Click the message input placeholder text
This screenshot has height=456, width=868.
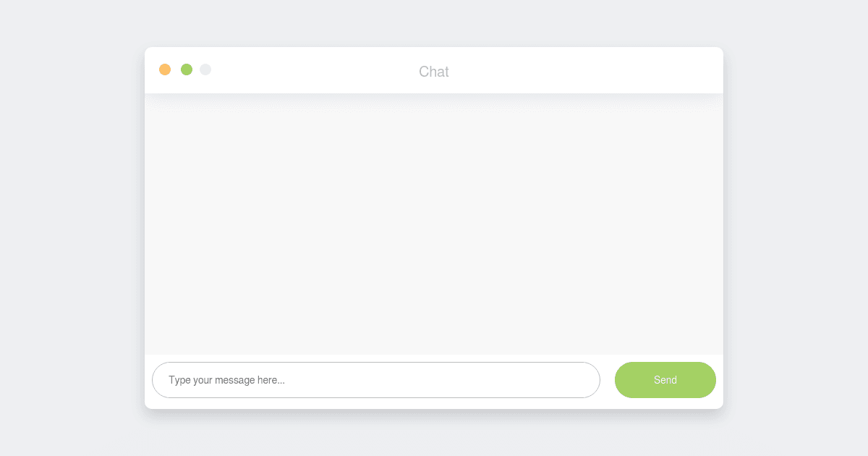pyautogui.click(x=226, y=379)
